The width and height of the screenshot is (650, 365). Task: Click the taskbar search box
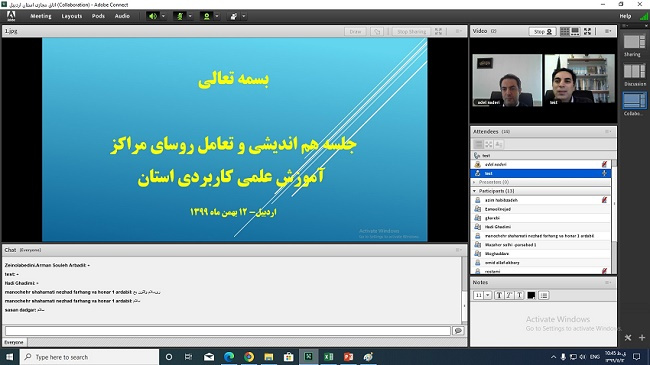(x=90, y=357)
